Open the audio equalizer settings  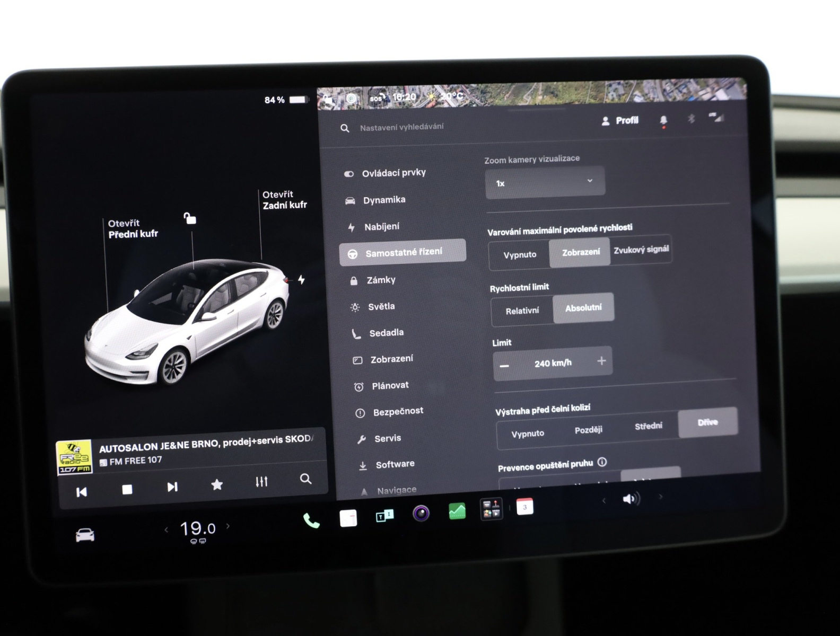click(x=261, y=482)
